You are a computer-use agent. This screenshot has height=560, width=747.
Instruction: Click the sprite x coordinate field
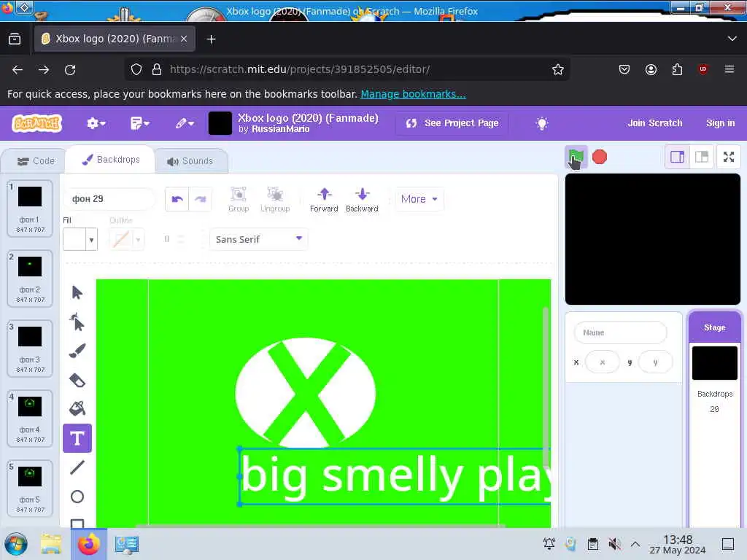[x=602, y=362]
